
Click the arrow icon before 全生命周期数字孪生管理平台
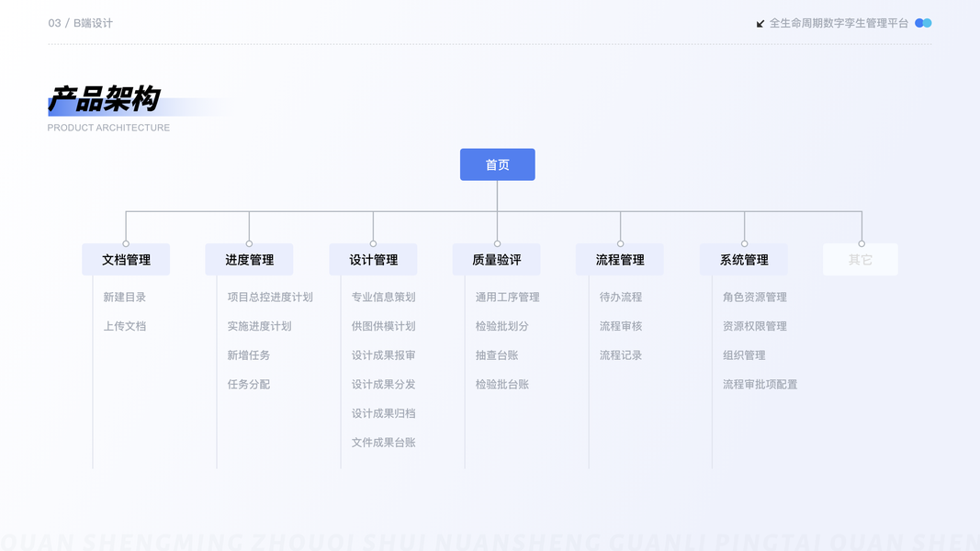(x=760, y=24)
